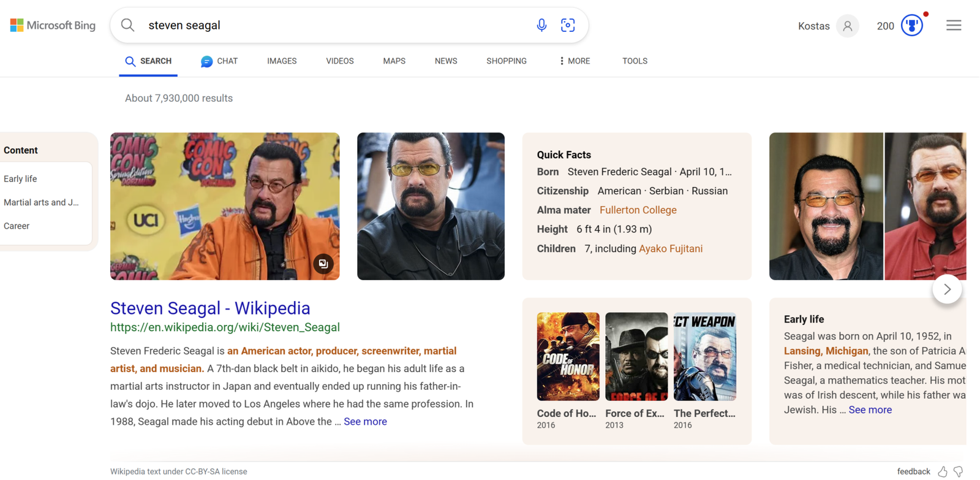Follow the Fullerton College link
Screen dimensions: 980x480
coord(638,210)
